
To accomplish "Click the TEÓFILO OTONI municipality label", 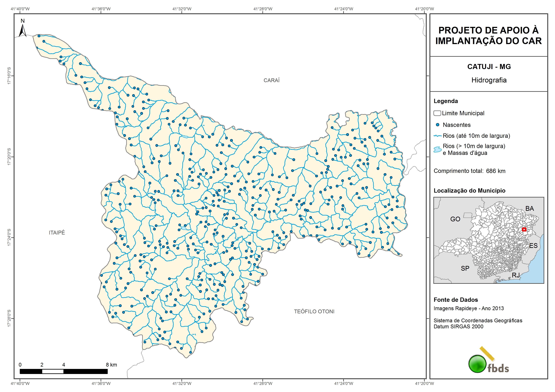I will [x=314, y=312].
